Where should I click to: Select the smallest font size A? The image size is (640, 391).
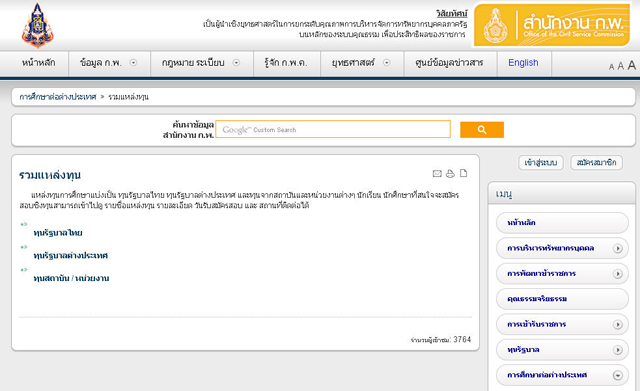(x=611, y=67)
